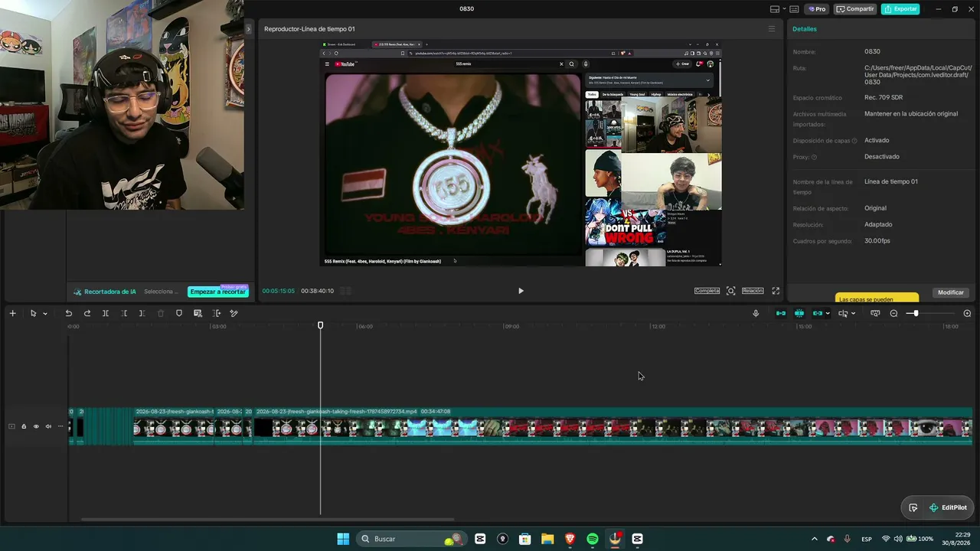Click the ESP language indicator in taskbar

[x=867, y=539]
